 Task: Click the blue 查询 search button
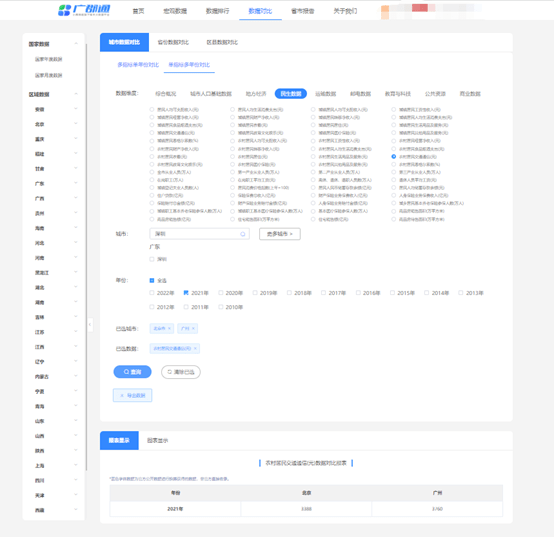click(132, 372)
